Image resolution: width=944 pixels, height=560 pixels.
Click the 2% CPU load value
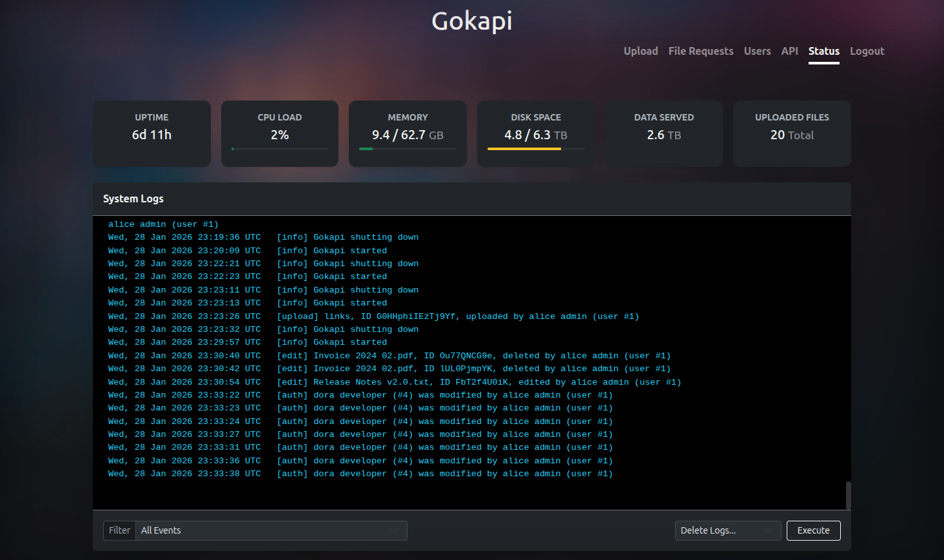[x=280, y=135]
